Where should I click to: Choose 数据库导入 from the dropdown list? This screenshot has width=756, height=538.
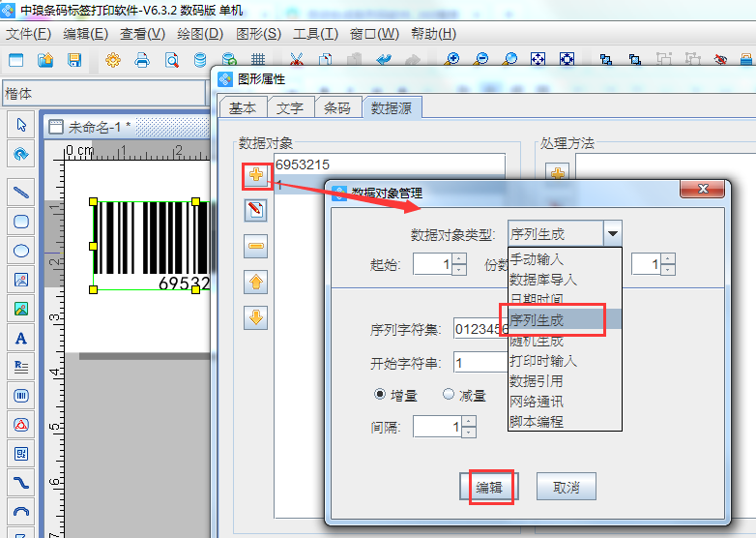coord(543,279)
